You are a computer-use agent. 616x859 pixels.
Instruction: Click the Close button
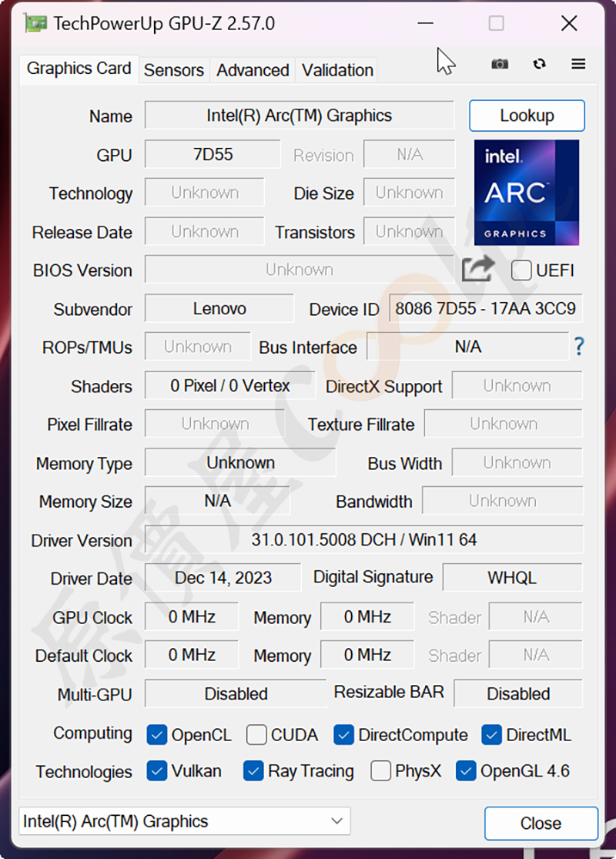tap(541, 823)
